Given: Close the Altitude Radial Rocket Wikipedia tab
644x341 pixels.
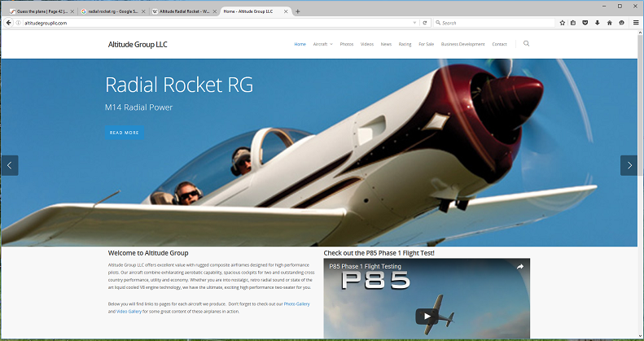Looking at the screenshot, I should 215,11.
